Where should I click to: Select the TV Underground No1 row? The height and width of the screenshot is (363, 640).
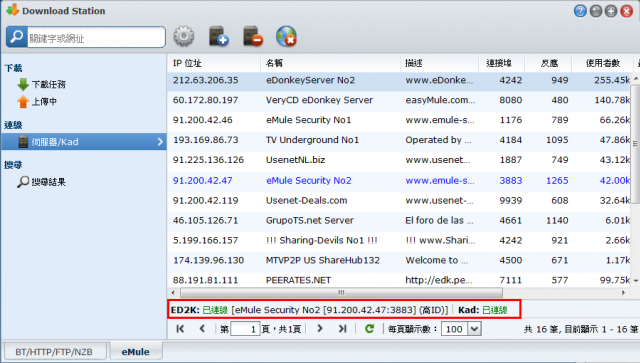[400, 140]
